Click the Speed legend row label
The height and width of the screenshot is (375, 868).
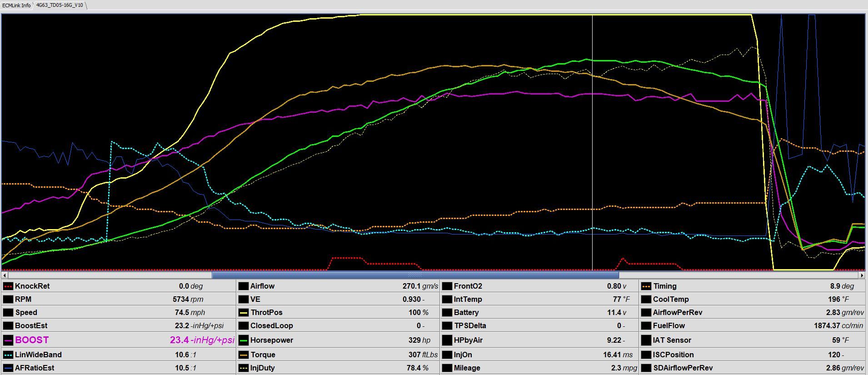tap(26, 313)
